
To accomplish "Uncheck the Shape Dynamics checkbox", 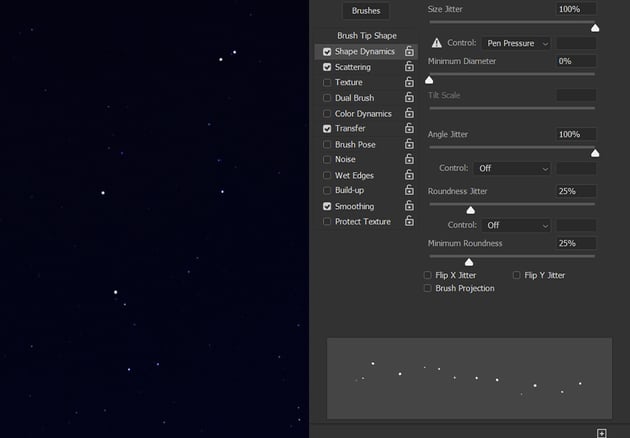I will 327,52.
